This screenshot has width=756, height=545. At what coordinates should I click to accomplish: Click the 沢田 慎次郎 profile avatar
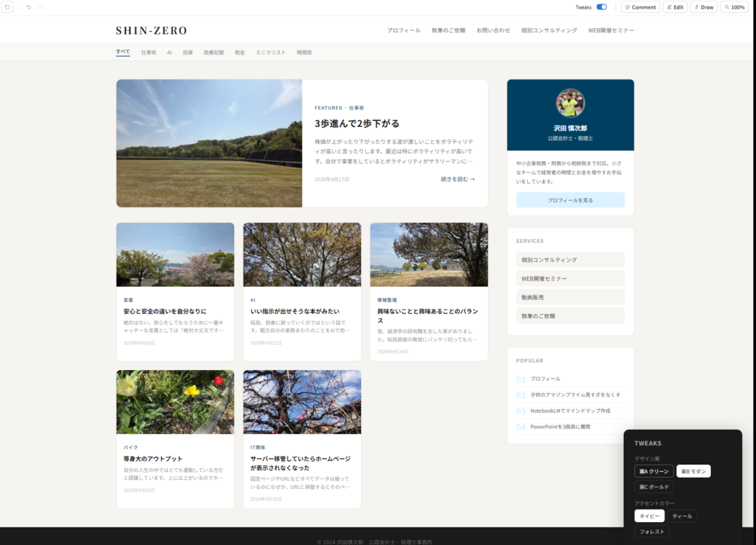click(570, 103)
